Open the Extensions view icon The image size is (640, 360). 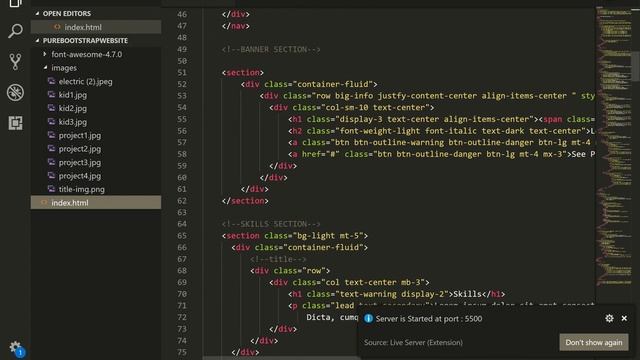pyautogui.click(x=15, y=123)
